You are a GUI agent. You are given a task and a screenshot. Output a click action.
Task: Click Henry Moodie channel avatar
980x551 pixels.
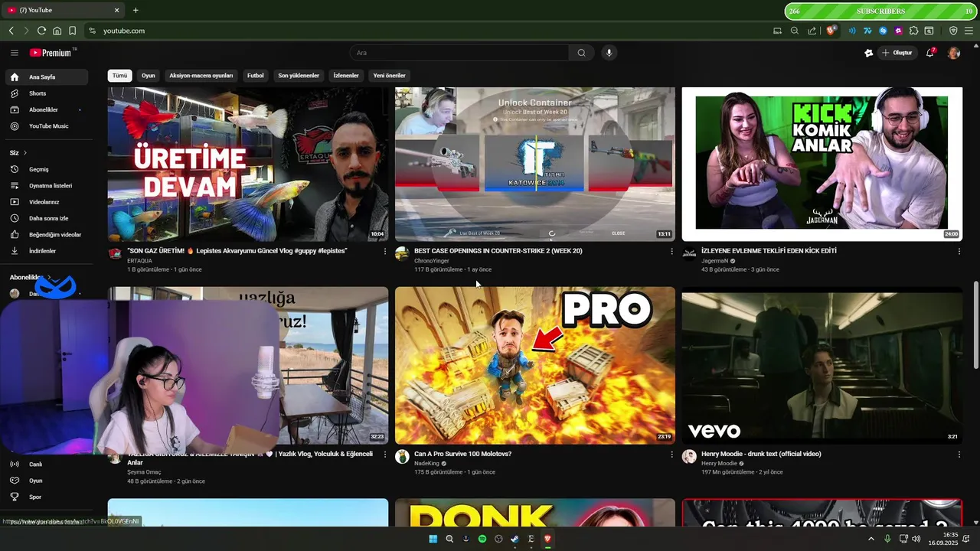coord(689,457)
